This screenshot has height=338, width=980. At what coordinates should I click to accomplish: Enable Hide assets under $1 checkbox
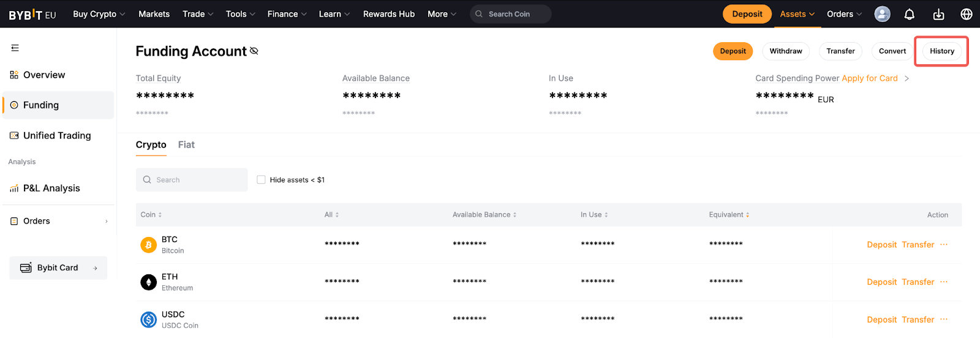coord(262,180)
